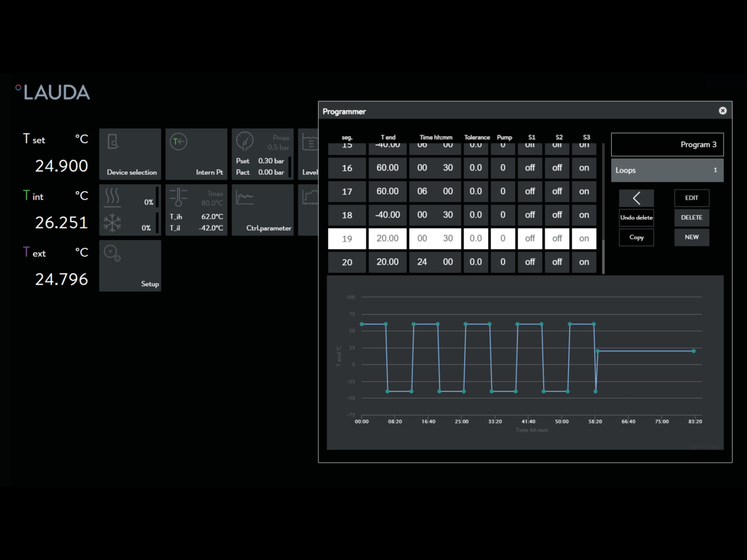Click the T set value 24.900

pos(62,166)
